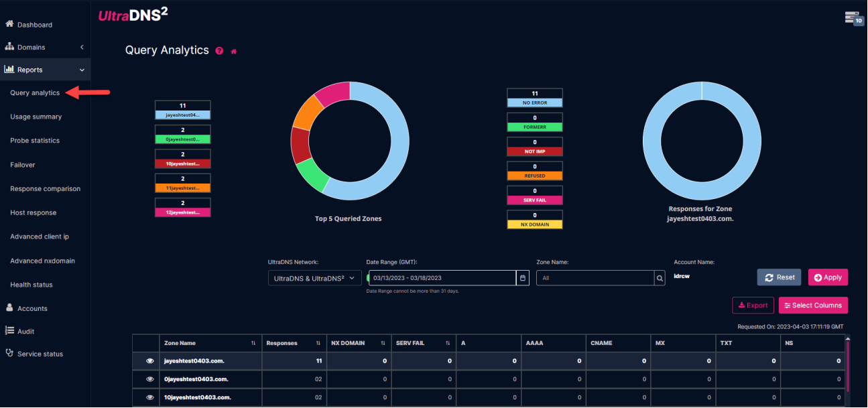
Task: Click SERV FAIL legend box
Action: tap(535, 196)
